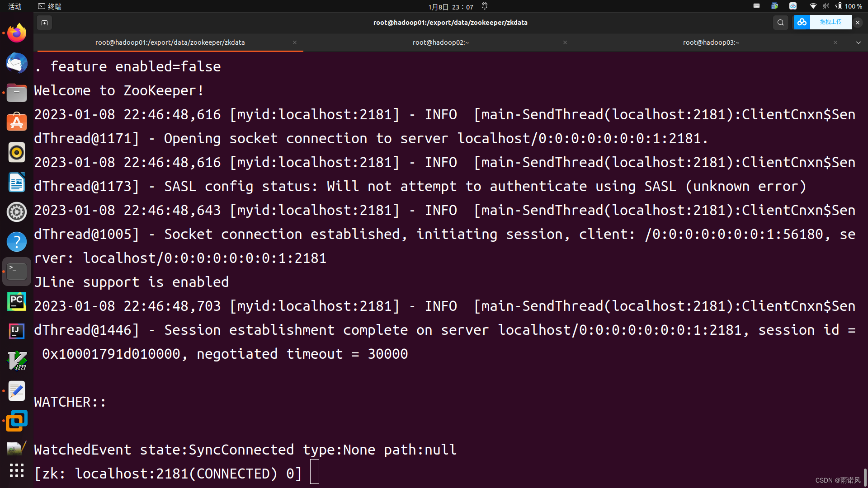Open the Files manager in dock

[x=17, y=93]
